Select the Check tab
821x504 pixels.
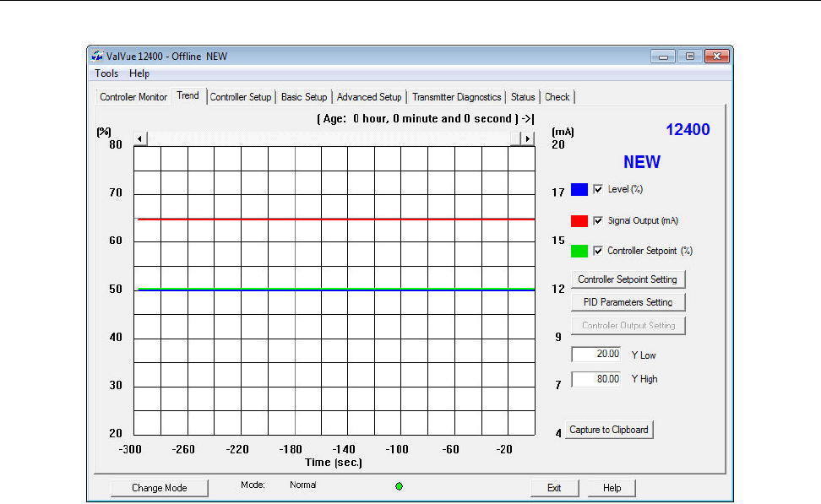(x=557, y=97)
